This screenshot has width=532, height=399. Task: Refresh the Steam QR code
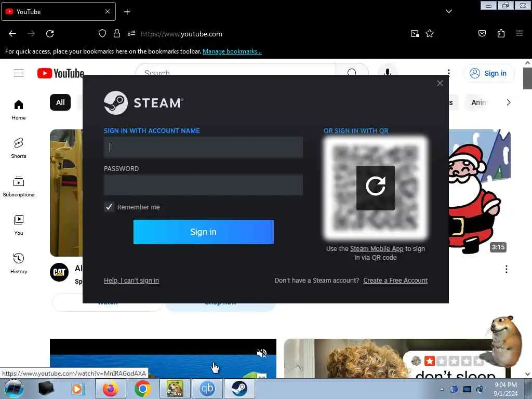pyautogui.click(x=375, y=188)
